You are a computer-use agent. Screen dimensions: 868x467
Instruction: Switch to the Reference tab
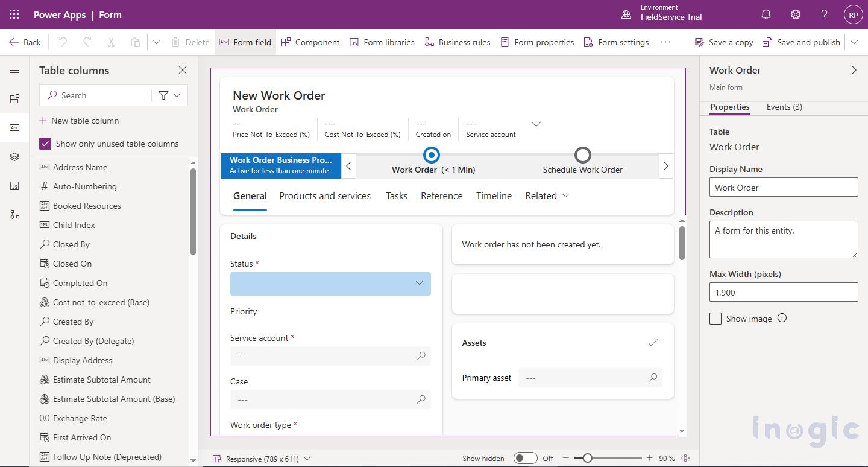(442, 195)
